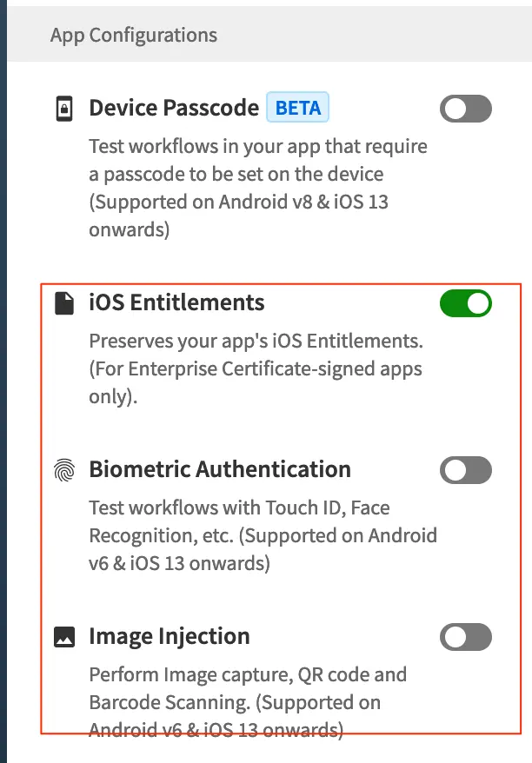Viewport: 532px width, 763px height.
Task: Click the Enterprise Certificate-signed apps description
Action: point(256,368)
